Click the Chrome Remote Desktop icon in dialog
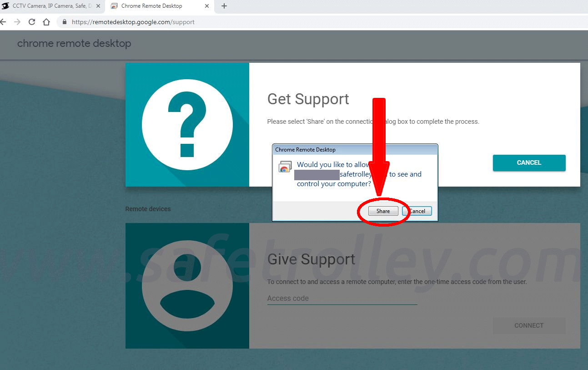Image resolution: width=588 pixels, height=370 pixels. pos(285,167)
